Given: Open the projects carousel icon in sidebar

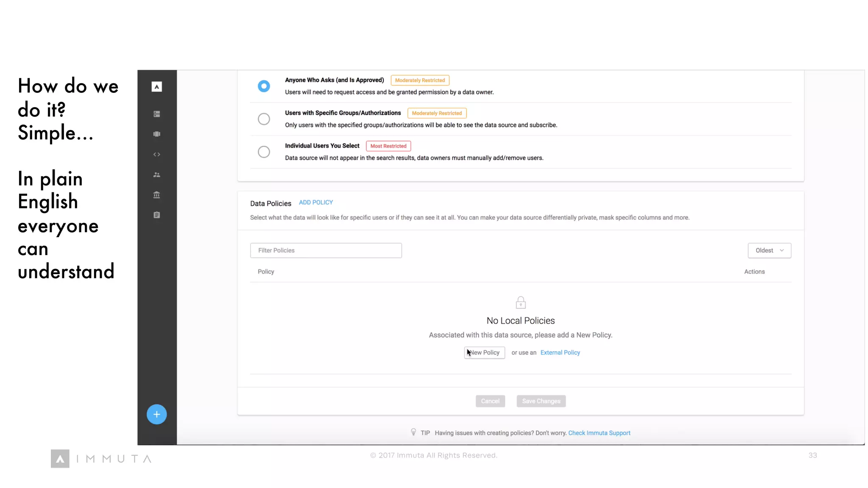Looking at the screenshot, I should point(156,134).
